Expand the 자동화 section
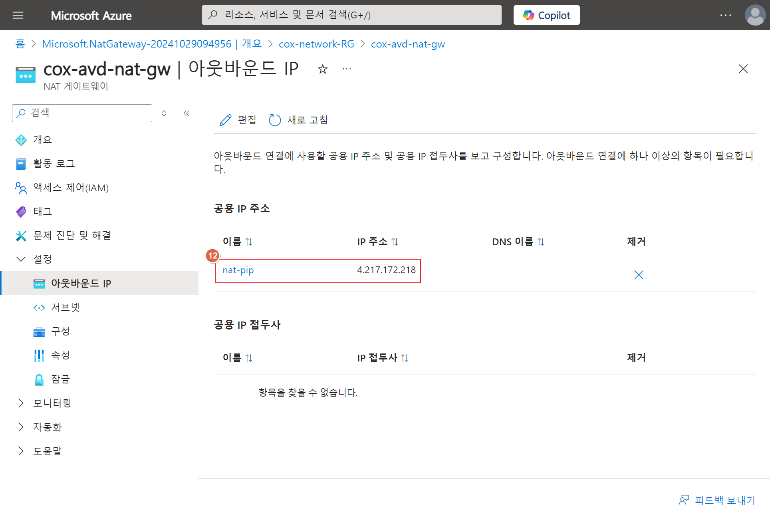The height and width of the screenshot is (532, 770). [21, 427]
